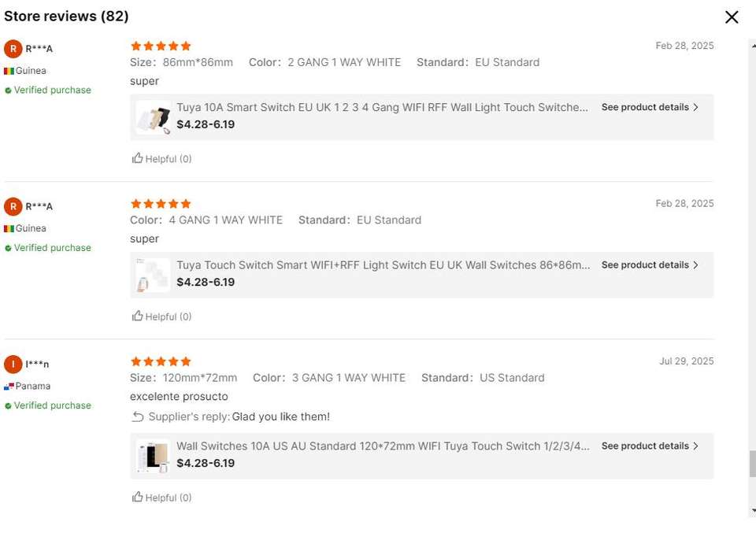Click thumbs-up icon on Panama review
Viewport: 756px width, 540px height.
[x=137, y=497]
